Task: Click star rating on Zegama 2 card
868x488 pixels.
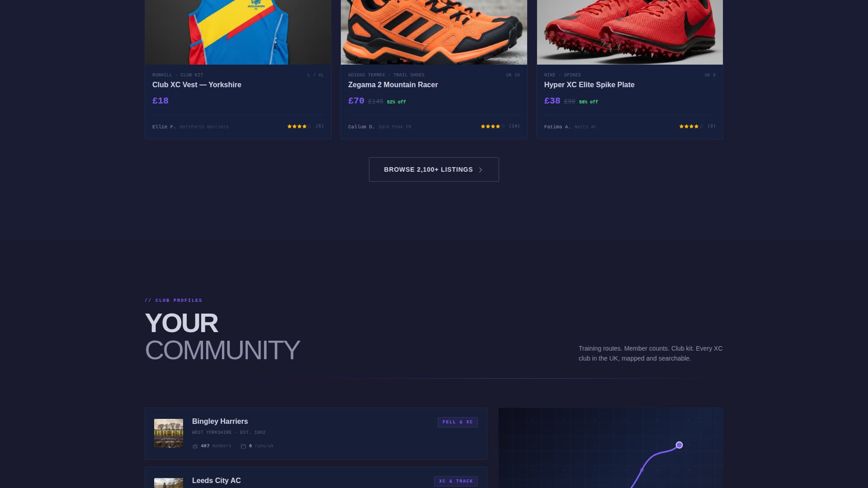Action: pos(493,127)
